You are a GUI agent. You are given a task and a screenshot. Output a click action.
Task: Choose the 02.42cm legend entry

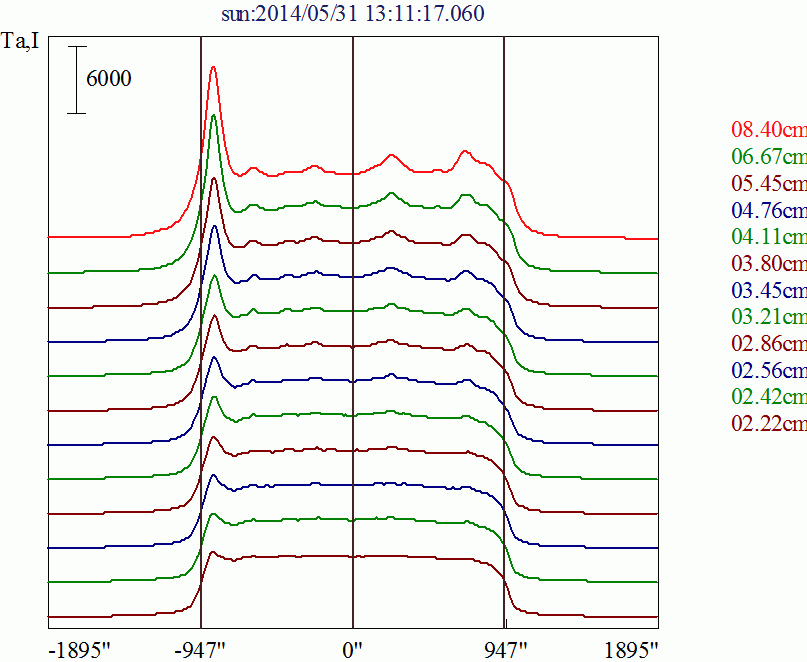point(769,396)
